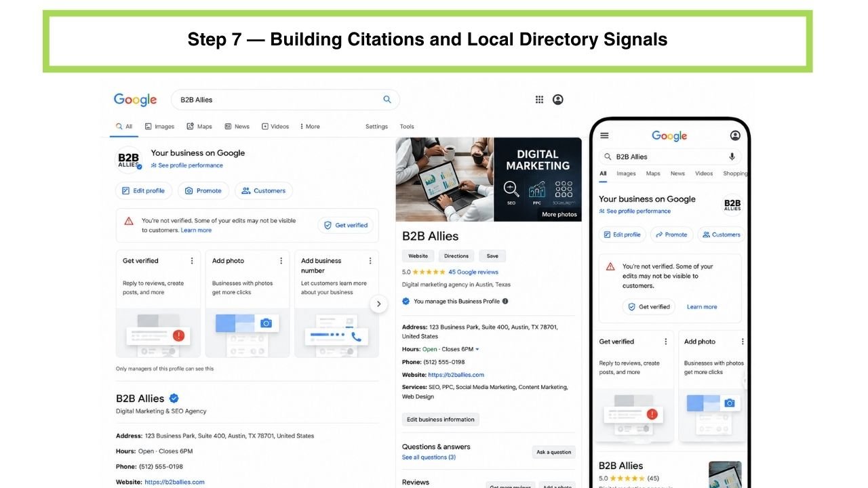Click desktop 'Get verified' button in the warning notice

345,226
